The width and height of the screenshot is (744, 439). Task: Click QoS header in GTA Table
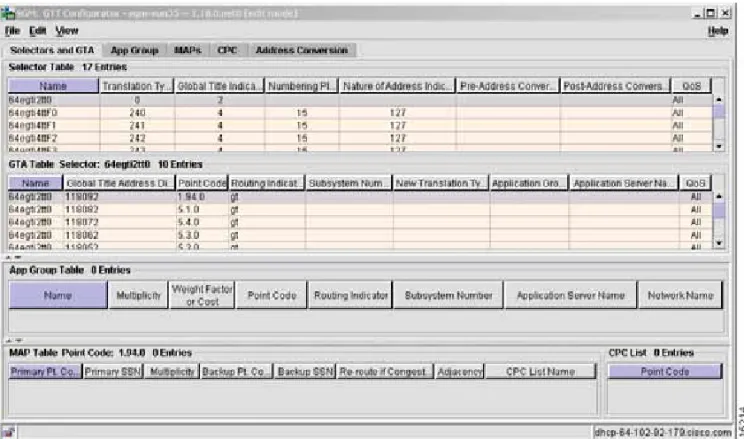click(x=695, y=183)
